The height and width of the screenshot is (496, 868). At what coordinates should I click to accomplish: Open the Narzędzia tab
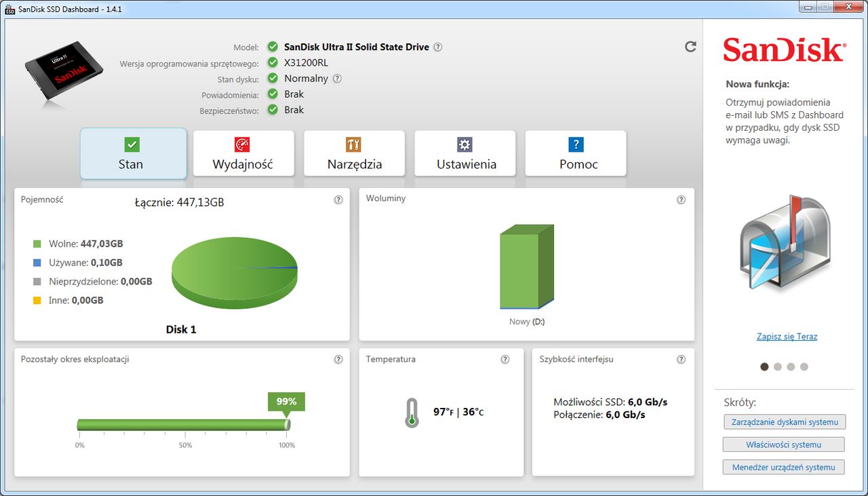354,153
